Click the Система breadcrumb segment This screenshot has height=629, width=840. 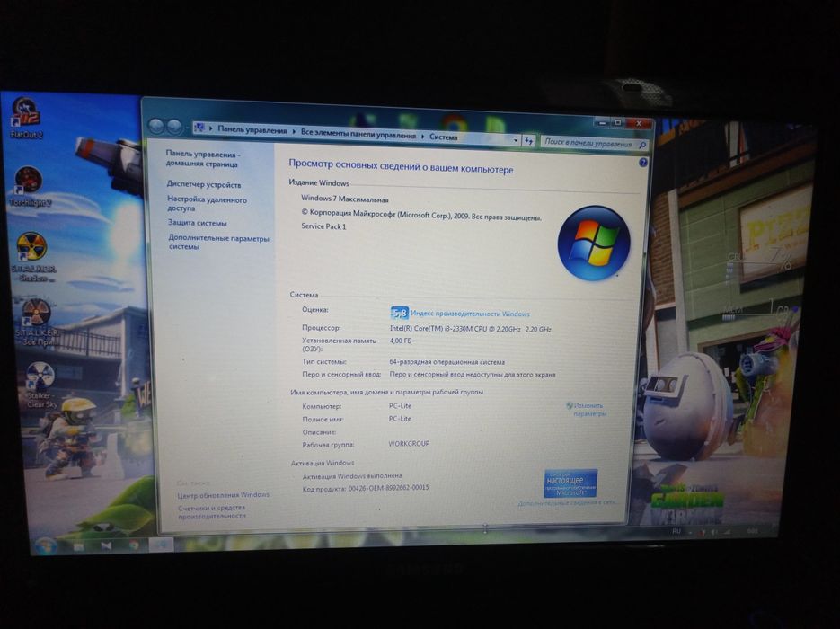pyautogui.click(x=443, y=137)
